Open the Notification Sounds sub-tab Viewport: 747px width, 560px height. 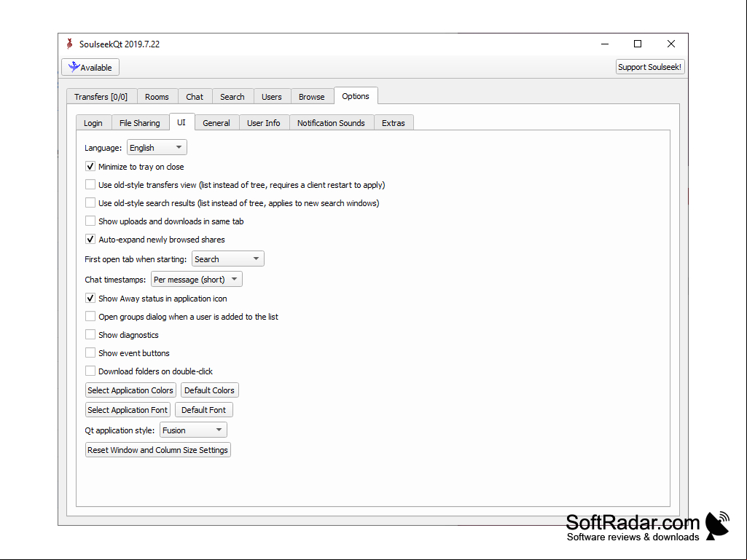point(331,123)
